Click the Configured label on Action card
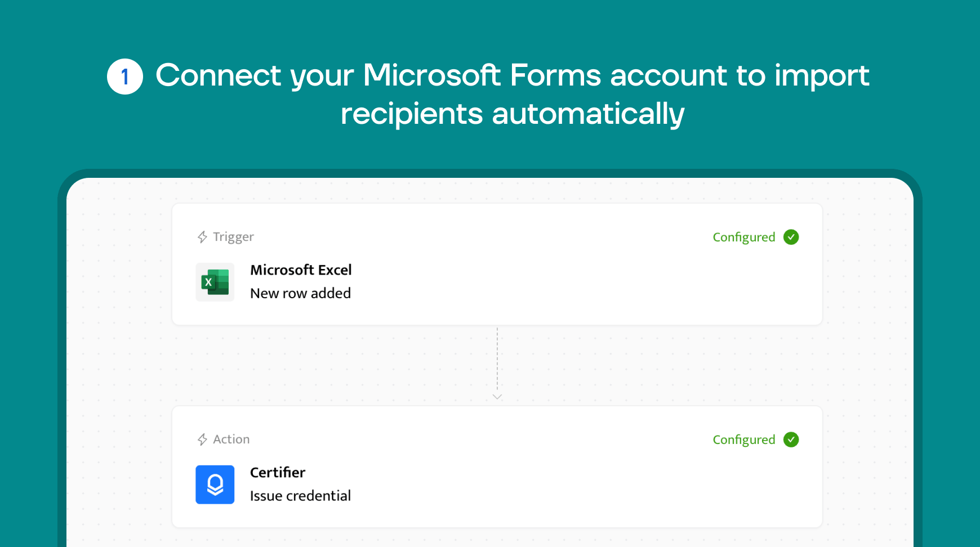The height and width of the screenshot is (547, 980). point(744,440)
